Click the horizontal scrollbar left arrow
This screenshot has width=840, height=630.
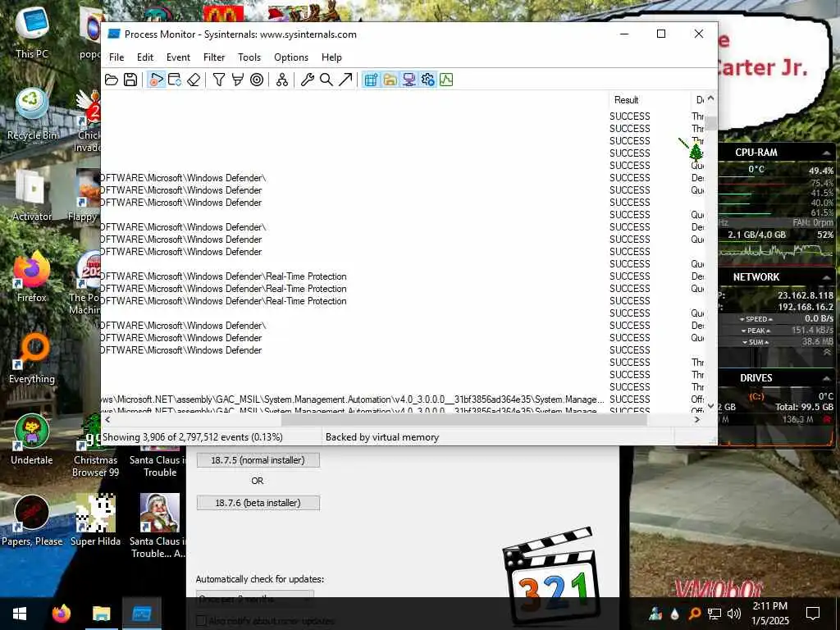pyautogui.click(x=107, y=419)
